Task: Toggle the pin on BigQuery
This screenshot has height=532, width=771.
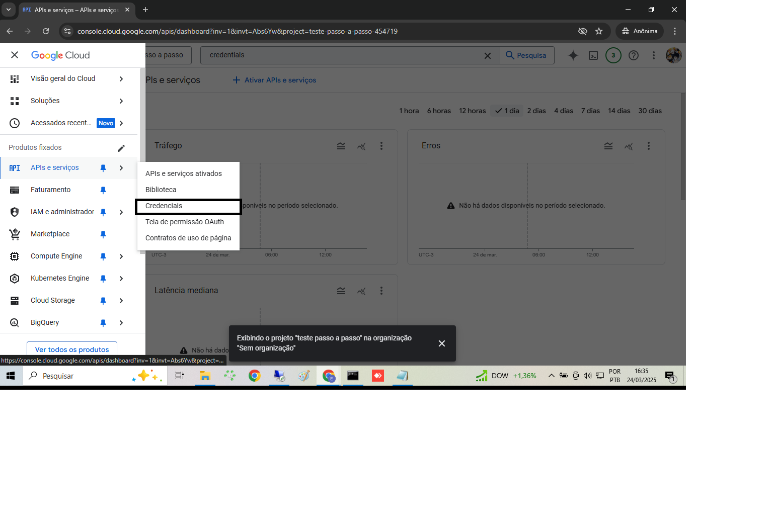Action: (103, 323)
